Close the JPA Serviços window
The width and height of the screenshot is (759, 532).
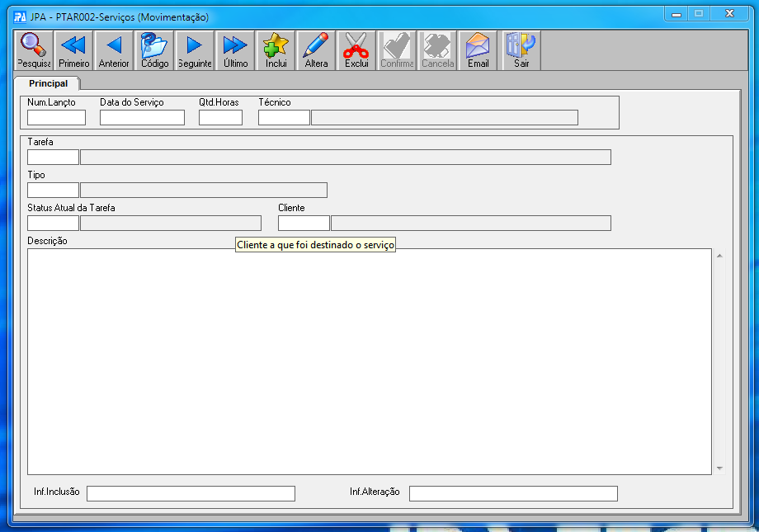click(729, 14)
